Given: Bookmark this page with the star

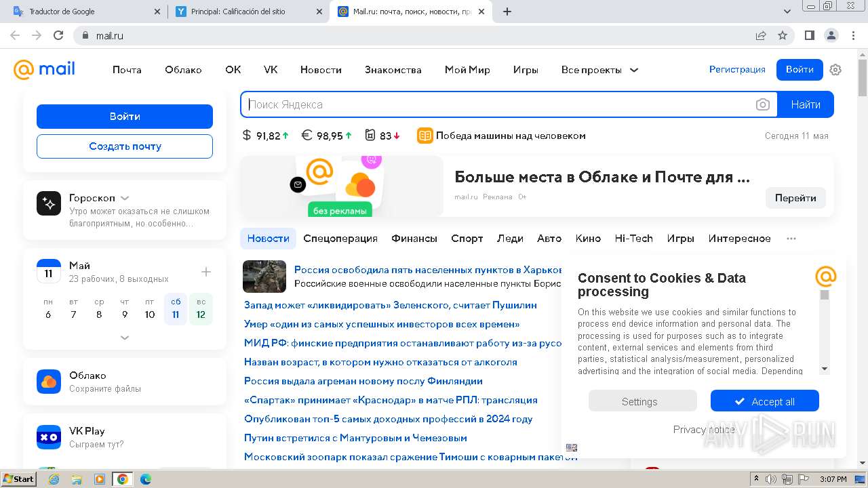Looking at the screenshot, I should point(783,35).
